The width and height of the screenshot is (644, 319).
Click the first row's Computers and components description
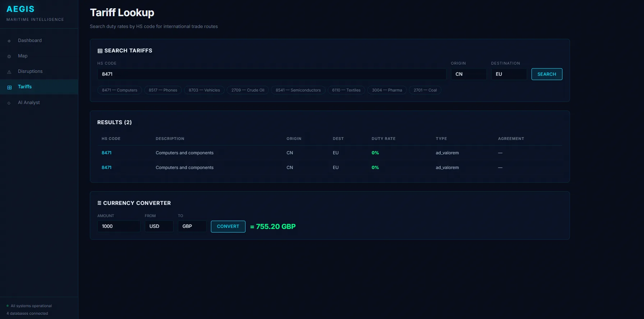coord(185,153)
